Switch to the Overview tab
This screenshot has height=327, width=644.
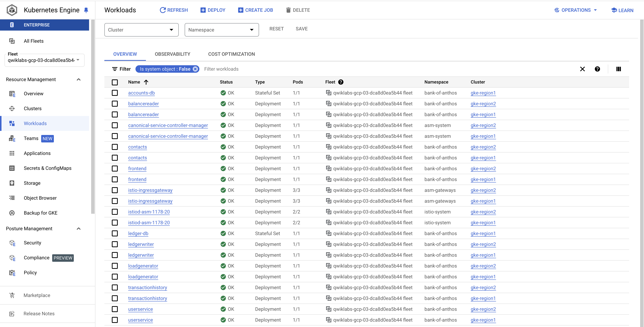(125, 54)
